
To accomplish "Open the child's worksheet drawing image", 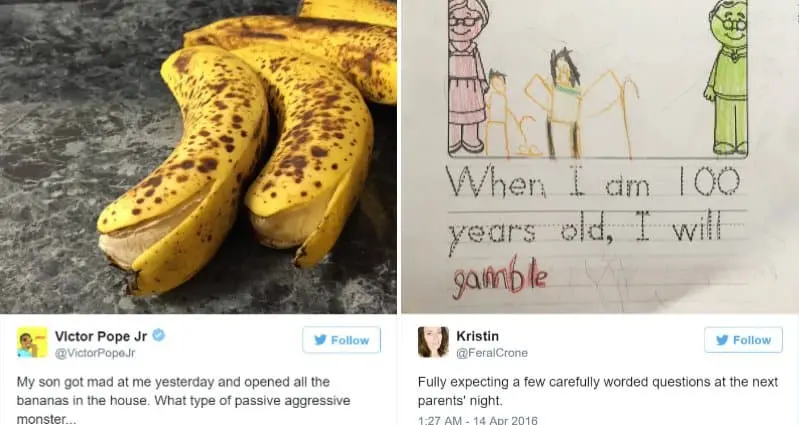I will (600, 156).
